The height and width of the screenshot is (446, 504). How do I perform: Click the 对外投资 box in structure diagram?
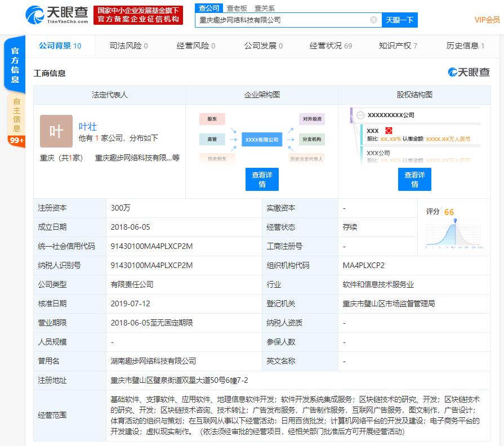click(312, 119)
